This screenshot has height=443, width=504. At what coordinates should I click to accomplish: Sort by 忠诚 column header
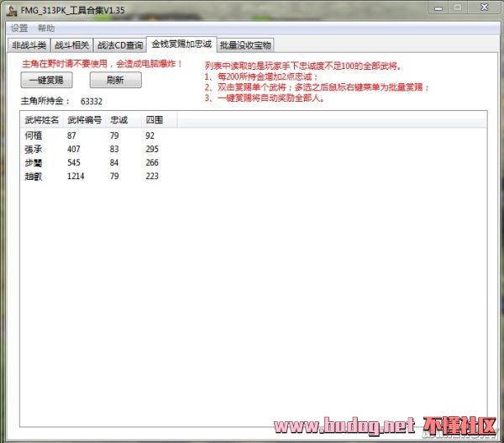123,120
